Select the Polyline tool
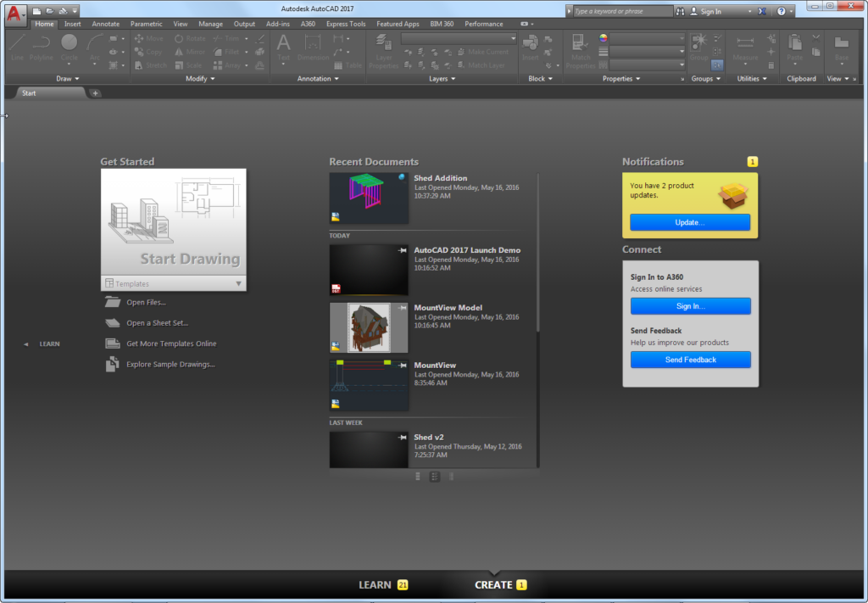 click(x=41, y=47)
